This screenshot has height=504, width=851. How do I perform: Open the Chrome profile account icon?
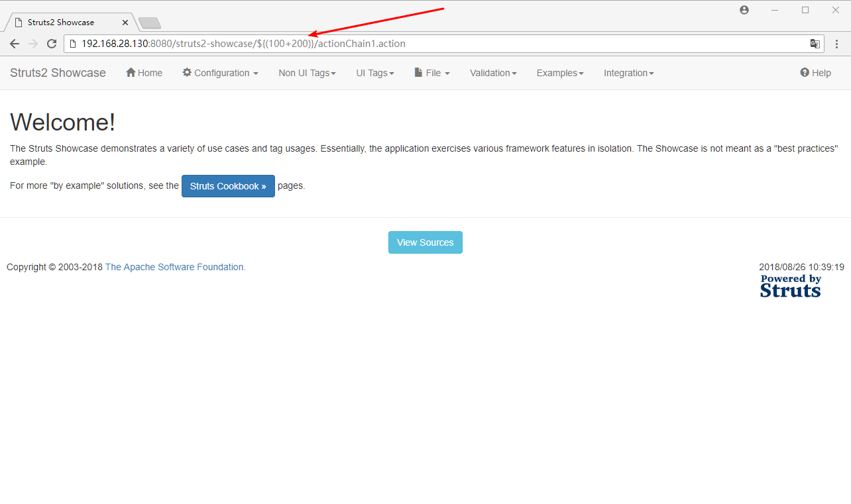[744, 10]
